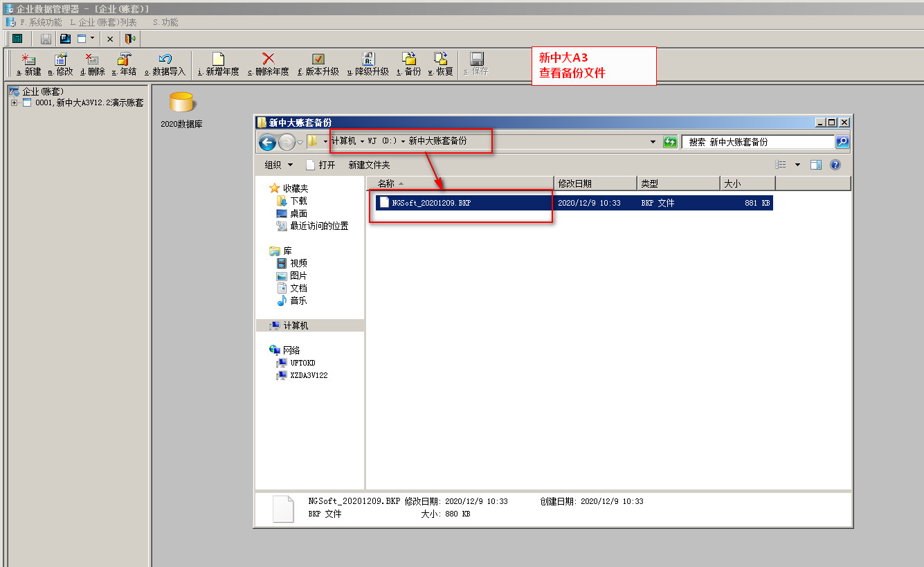Click the search magnifier button in Explorer
Screen dimensions: 924x567
(x=842, y=142)
